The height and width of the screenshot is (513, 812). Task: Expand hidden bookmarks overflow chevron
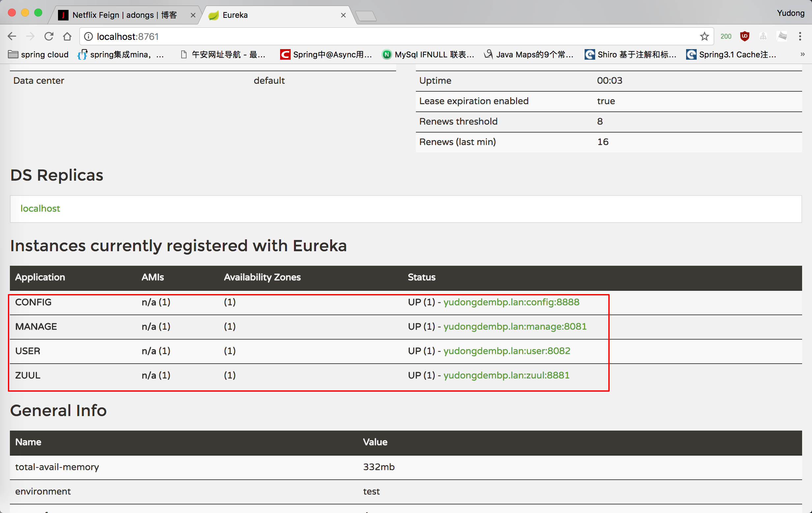point(802,54)
